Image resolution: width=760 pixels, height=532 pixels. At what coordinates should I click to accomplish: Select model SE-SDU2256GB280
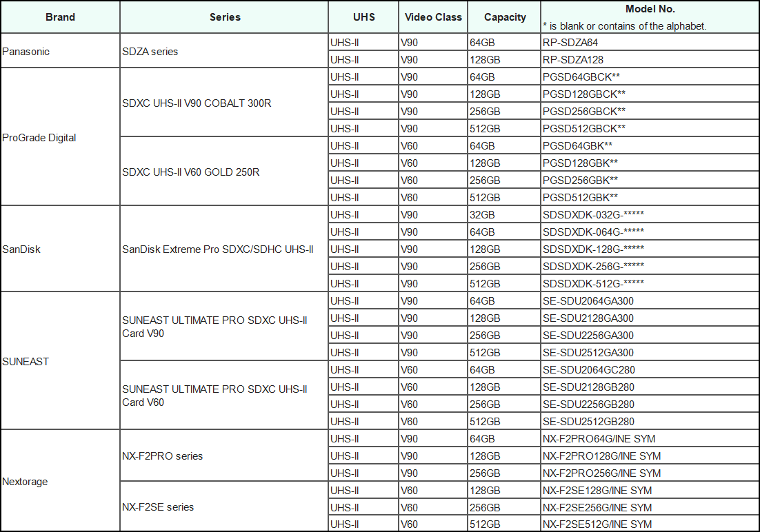[x=650, y=404]
